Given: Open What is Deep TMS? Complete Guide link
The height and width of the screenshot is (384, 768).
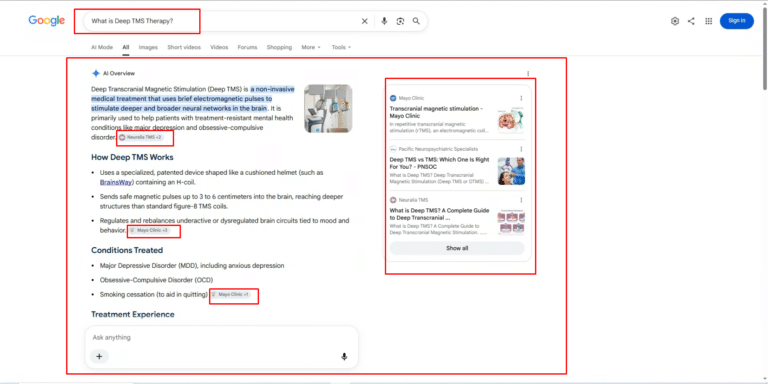Looking at the screenshot, I should pyautogui.click(x=439, y=214).
